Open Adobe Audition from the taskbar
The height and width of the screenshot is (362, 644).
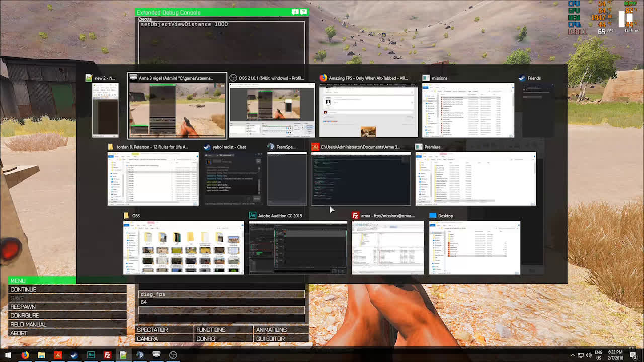(x=91, y=355)
